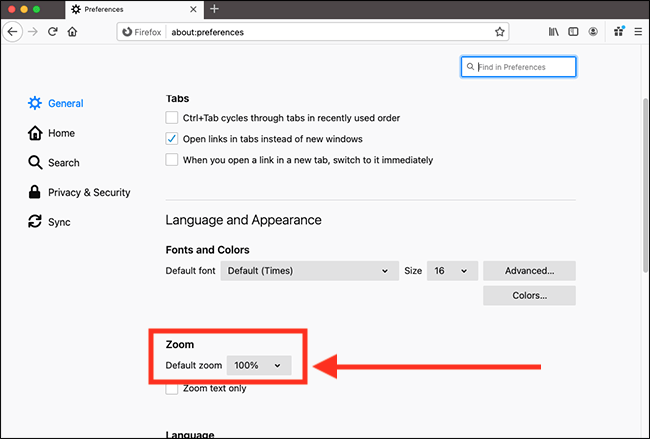
Task: Open the Firefox account icon
Action: click(593, 32)
